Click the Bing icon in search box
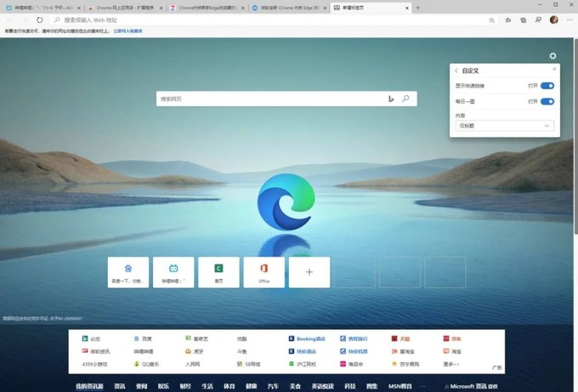This screenshot has width=578, height=392. [391, 99]
